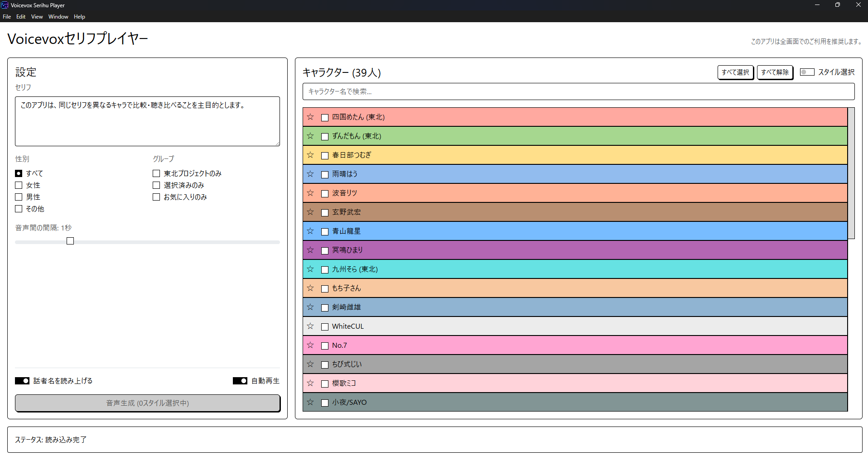This screenshot has height=465, width=868.
Task: Click the character list scrollbar
Action: (851, 173)
